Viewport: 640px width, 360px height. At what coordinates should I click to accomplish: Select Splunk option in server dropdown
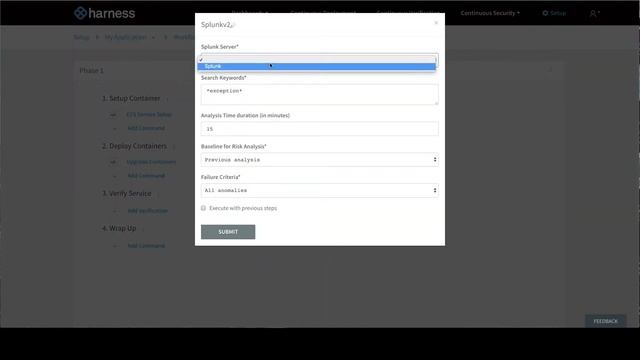(317, 66)
